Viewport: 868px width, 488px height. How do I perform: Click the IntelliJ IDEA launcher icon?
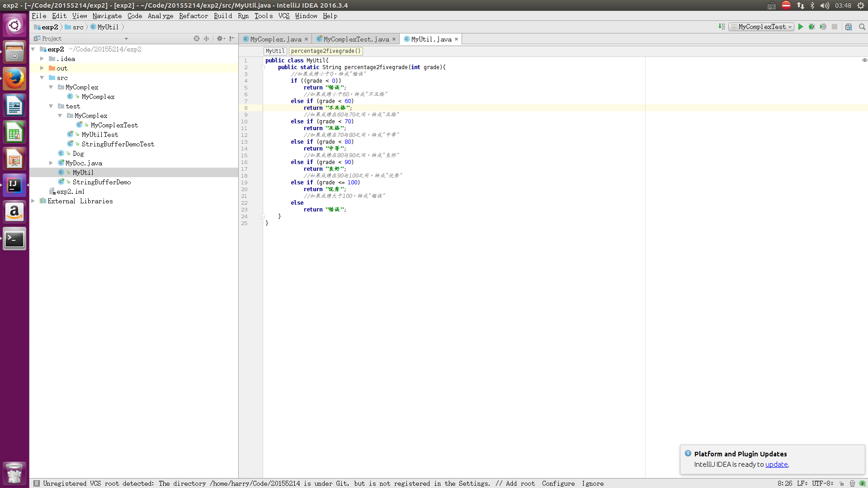pyautogui.click(x=14, y=186)
